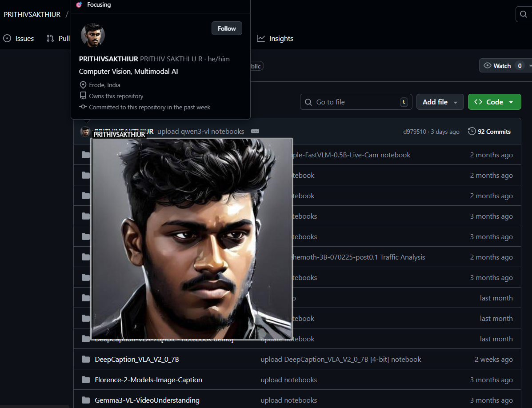Open the DeepCaption_VLA_V2_0_7B folder
The image size is (532, 408).
(137, 360)
